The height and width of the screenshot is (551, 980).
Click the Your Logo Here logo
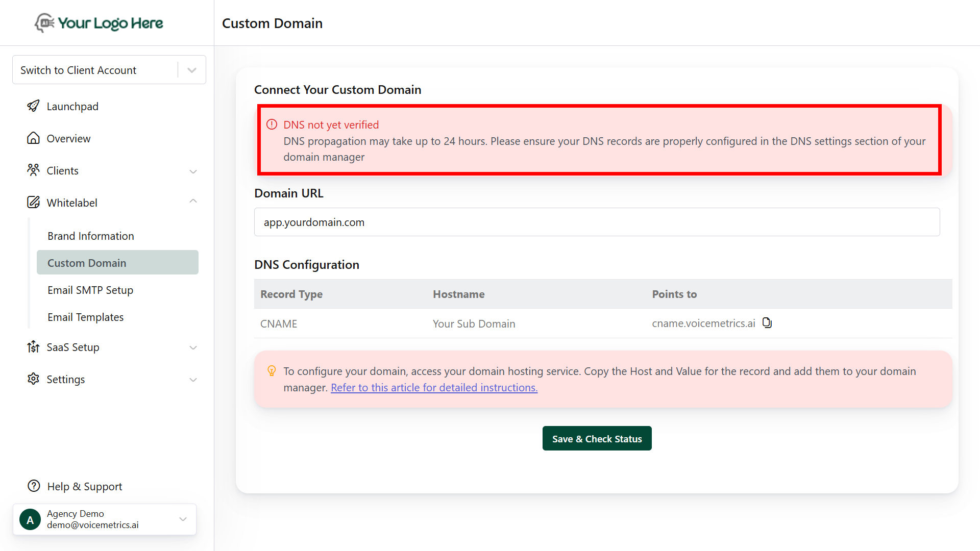click(99, 23)
